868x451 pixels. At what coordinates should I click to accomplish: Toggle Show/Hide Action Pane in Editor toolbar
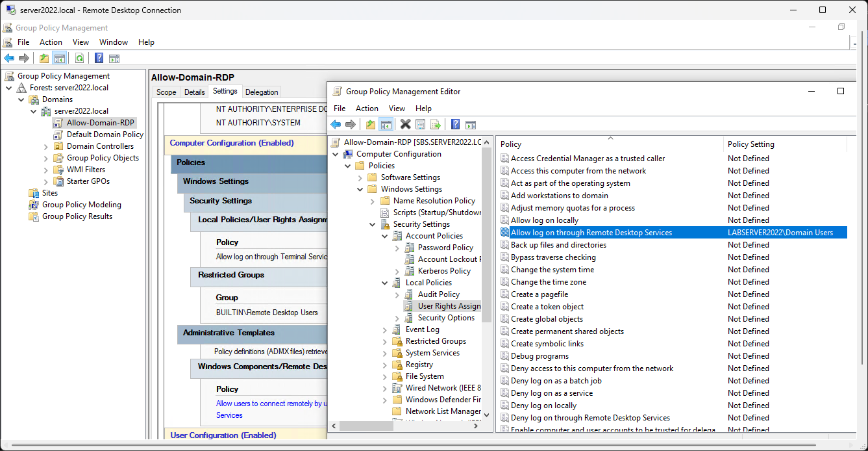coord(471,125)
